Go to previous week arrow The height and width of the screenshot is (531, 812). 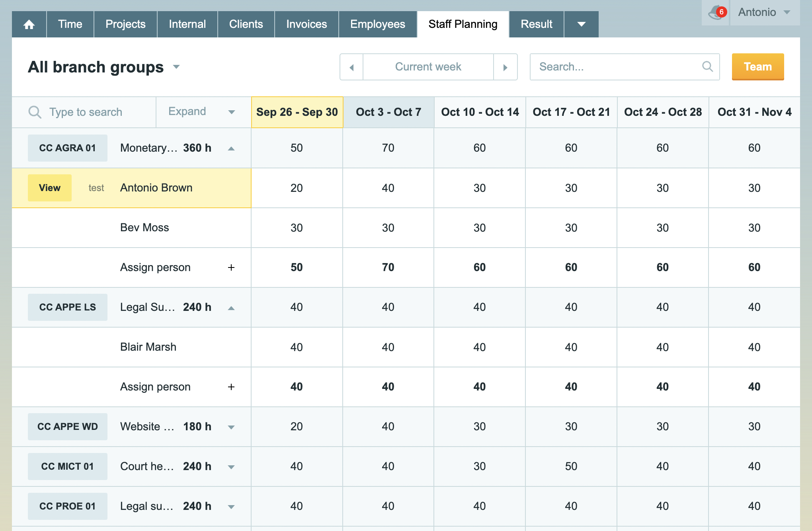[x=351, y=67]
